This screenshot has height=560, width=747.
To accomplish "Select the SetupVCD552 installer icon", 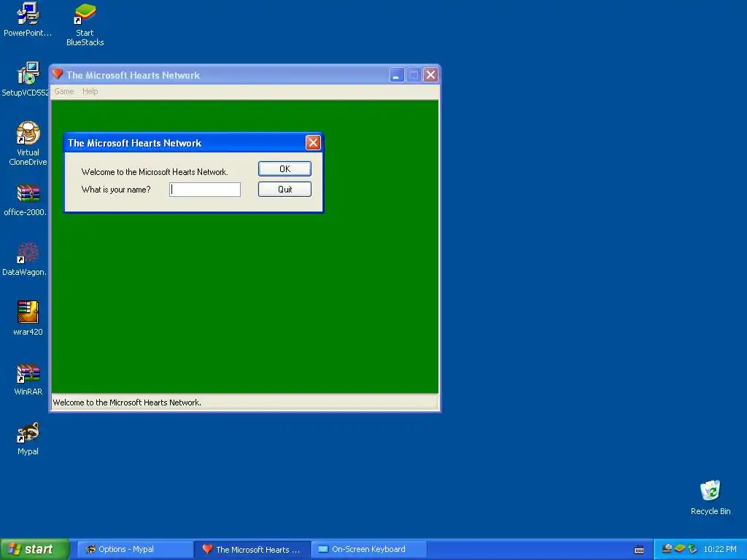I will pyautogui.click(x=28, y=79).
